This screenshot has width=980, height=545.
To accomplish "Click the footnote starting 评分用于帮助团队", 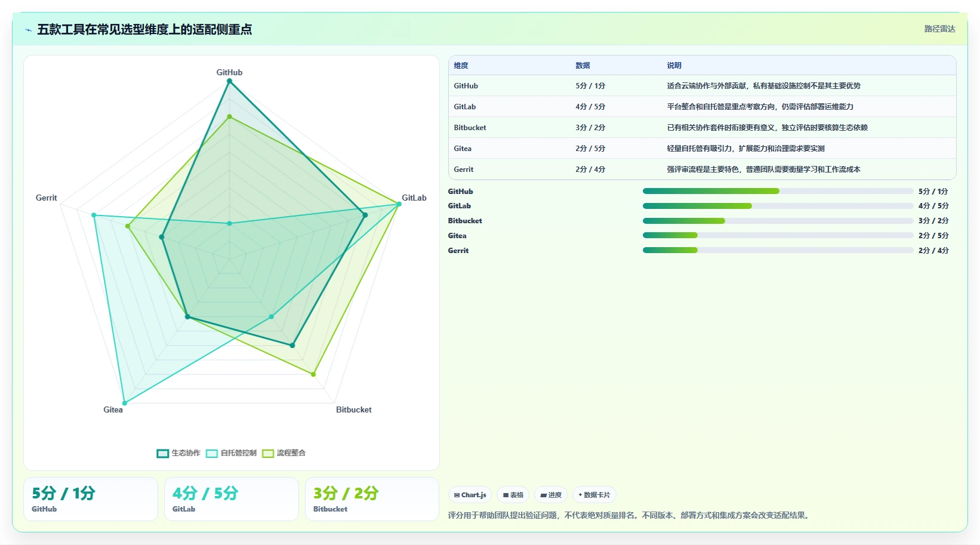I will tap(630, 515).
